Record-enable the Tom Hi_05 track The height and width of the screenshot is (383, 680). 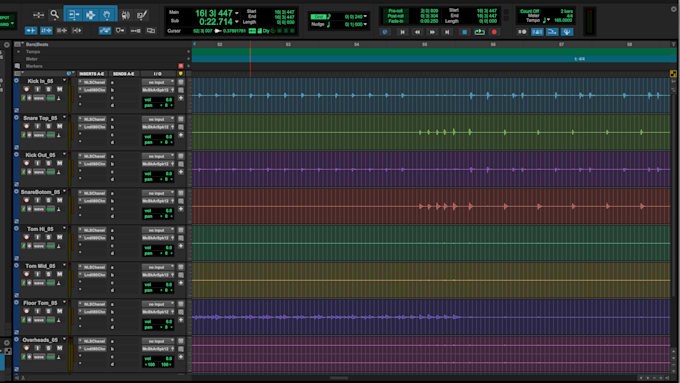pyautogui.click(x=26, y=237)
